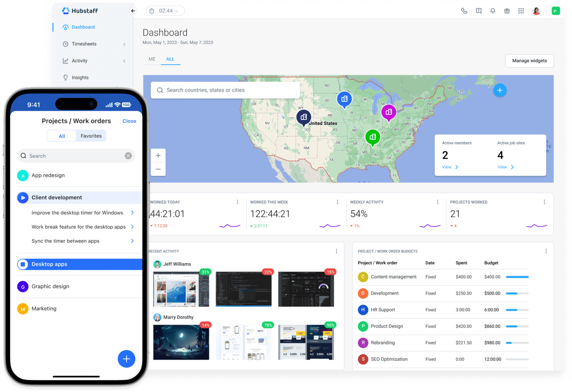Open the Worked this week widget options menu
The image size is (572, 392).
coord(338,202)
